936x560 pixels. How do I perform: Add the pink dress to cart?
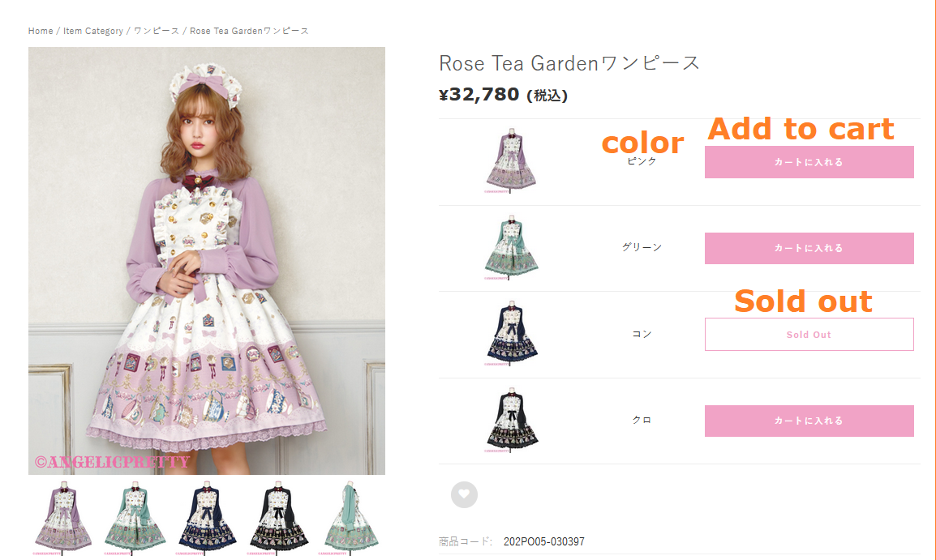[809, 162]
